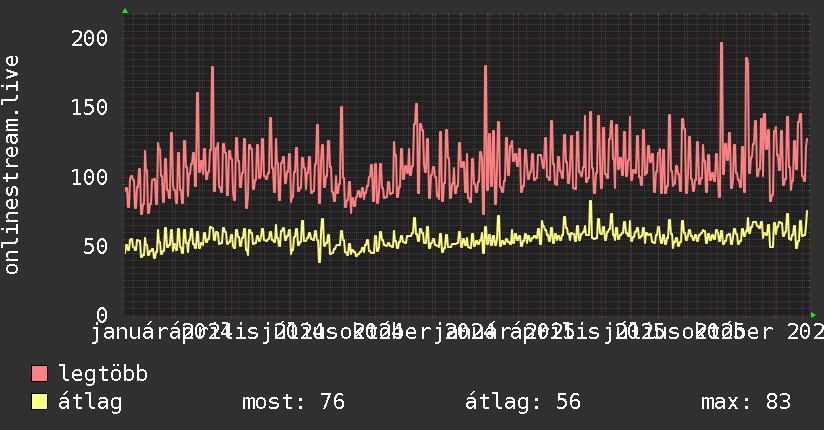Click the 'átlag: 56' statistic value
This screenshot has width=824, height=430.
pos(523,402)
